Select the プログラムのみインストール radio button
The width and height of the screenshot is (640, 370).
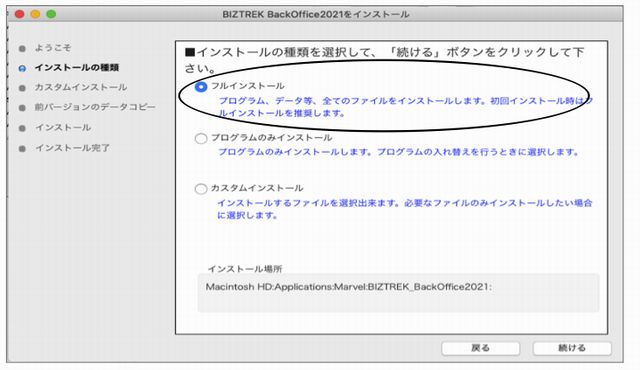201,139
